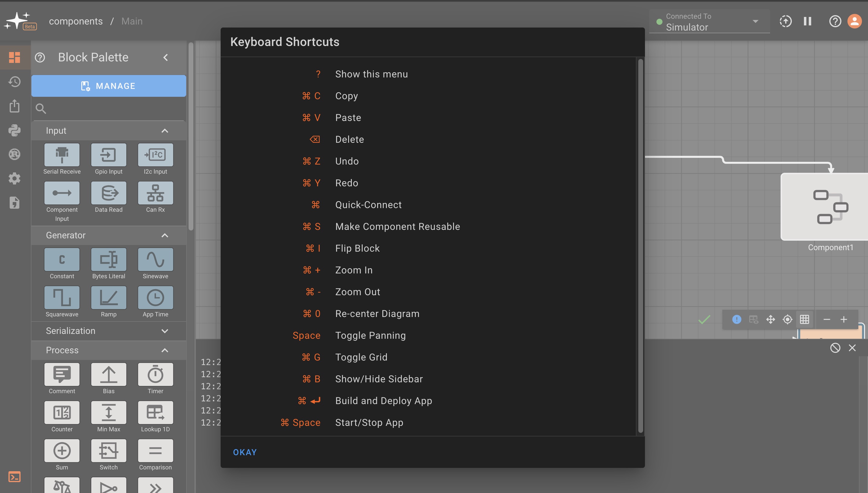Toggle the Block Palette sidebar visibility
The image size is (868, 493).
166,57
